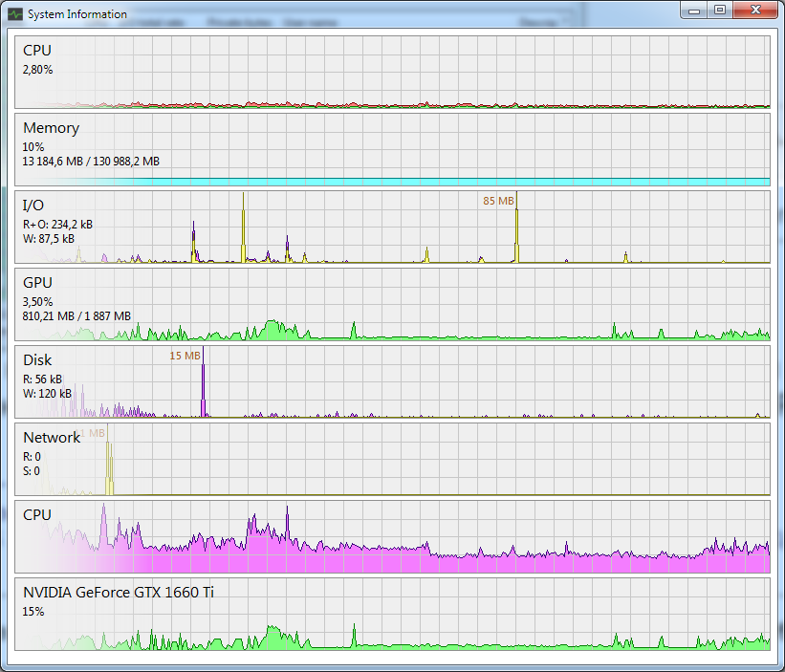This screenshot has width=785, height=672.
Task: Select the GPU graph panel heading
Action: click(x=37, y=283)
